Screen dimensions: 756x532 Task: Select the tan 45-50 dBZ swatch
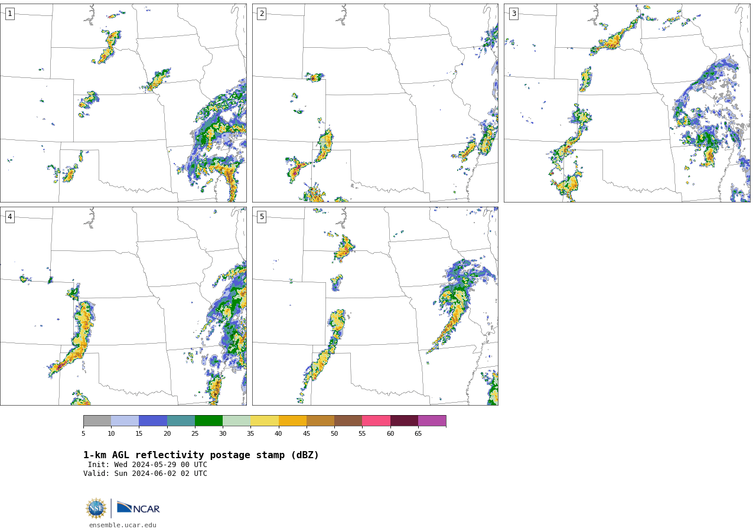(320, 421)
